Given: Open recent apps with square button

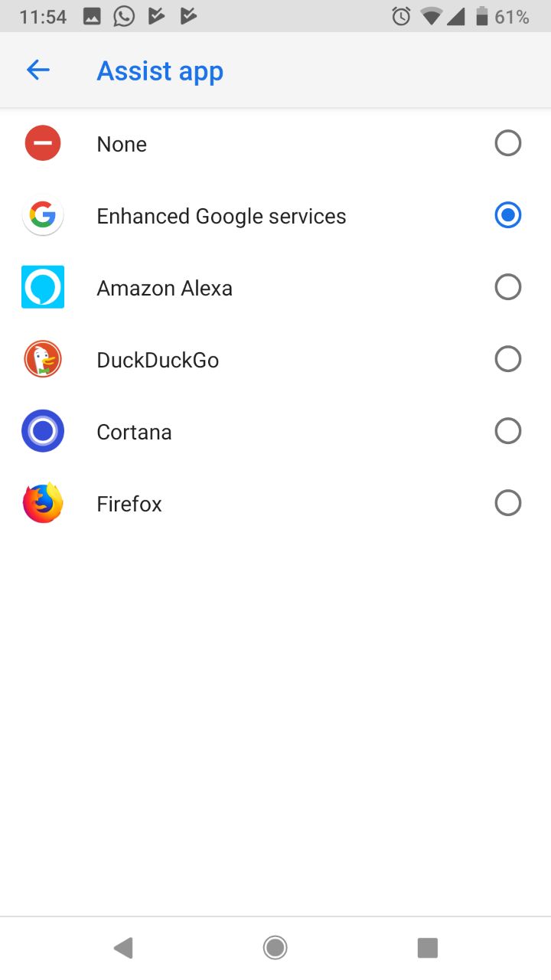Looking at the screenshot, I should pyautogui.click(x=427, y=948).
